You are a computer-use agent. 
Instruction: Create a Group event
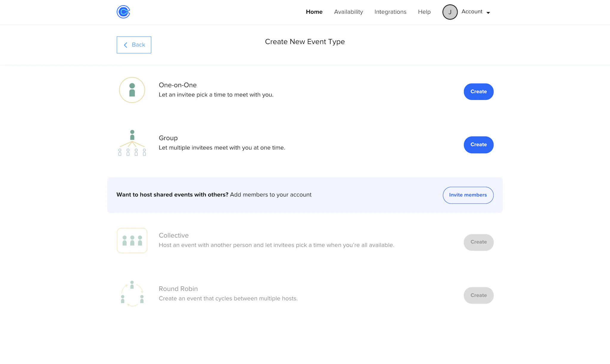478,145
